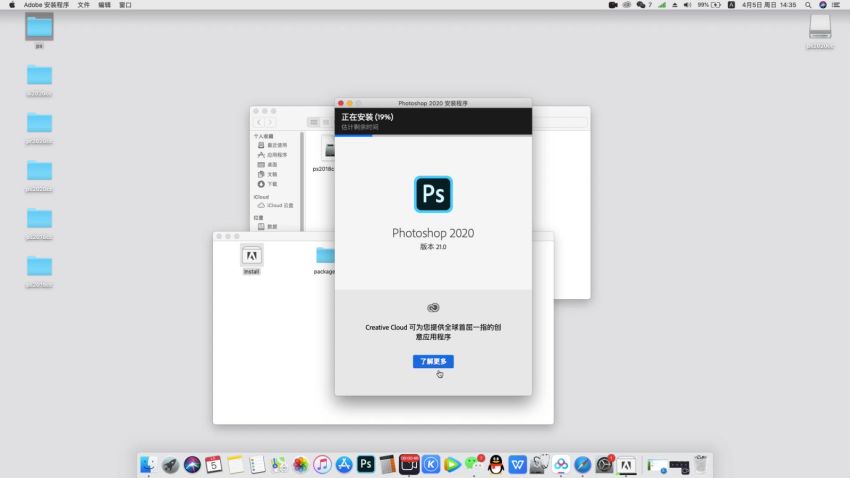Open Calendar from the dock
850x478 pixels.
tap(214, 464)
